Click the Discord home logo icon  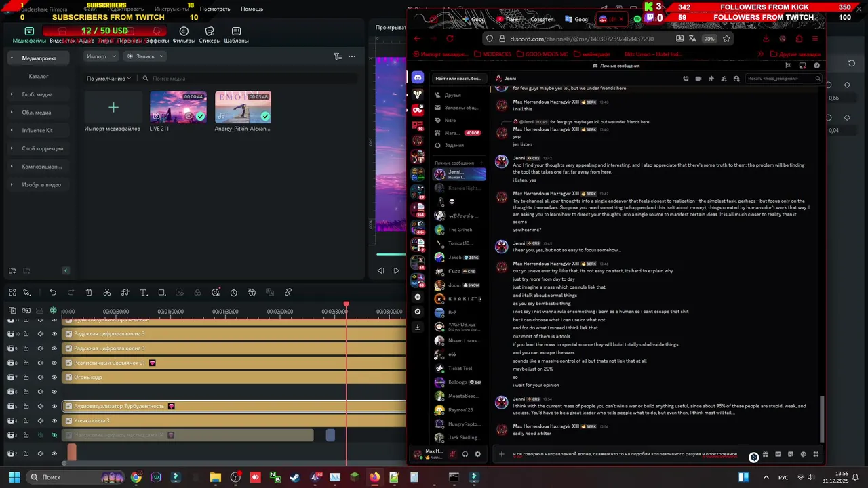point(418,78)
